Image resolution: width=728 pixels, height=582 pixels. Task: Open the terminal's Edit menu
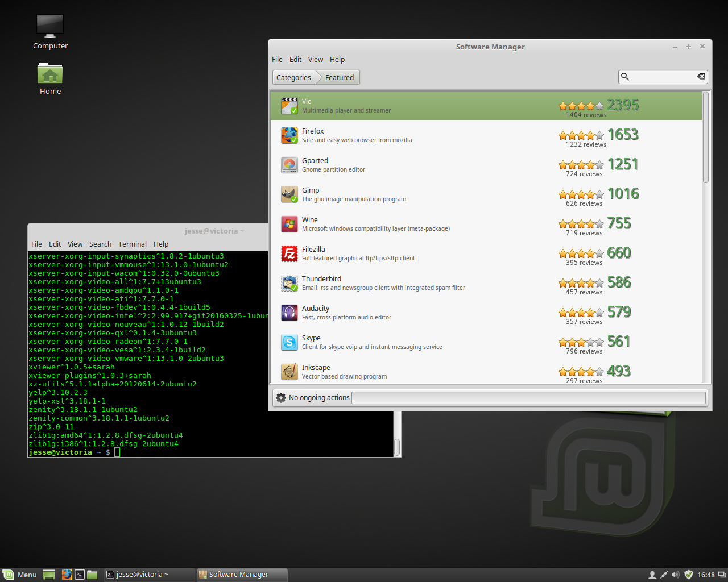tap(55, 244)
